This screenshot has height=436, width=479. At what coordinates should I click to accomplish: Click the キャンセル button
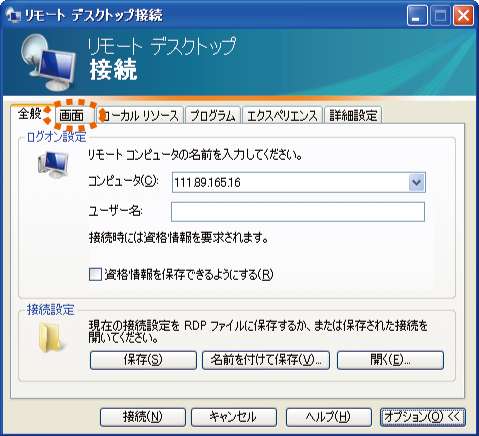(234, 417)
